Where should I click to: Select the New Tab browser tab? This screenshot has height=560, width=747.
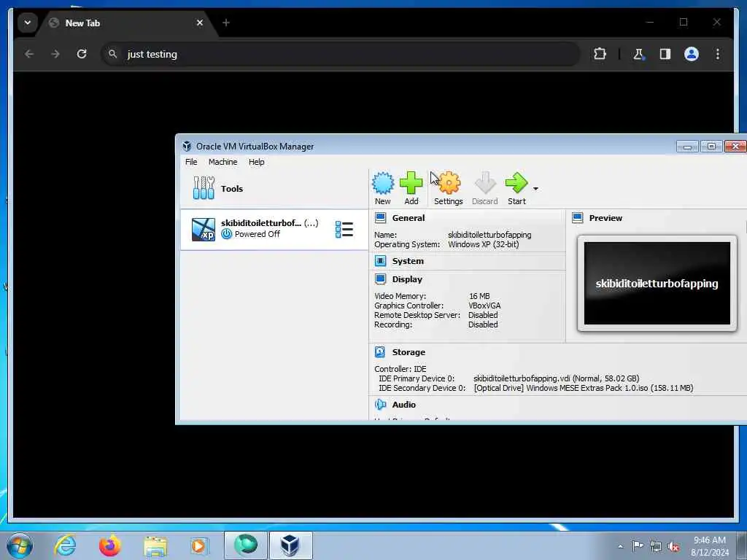coord(123,23)
